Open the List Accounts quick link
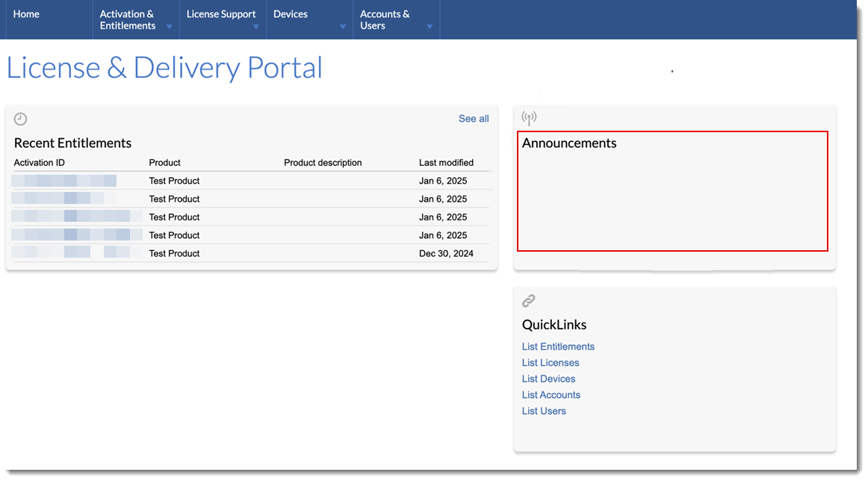The image size is (868, 481). click(551, 395)
